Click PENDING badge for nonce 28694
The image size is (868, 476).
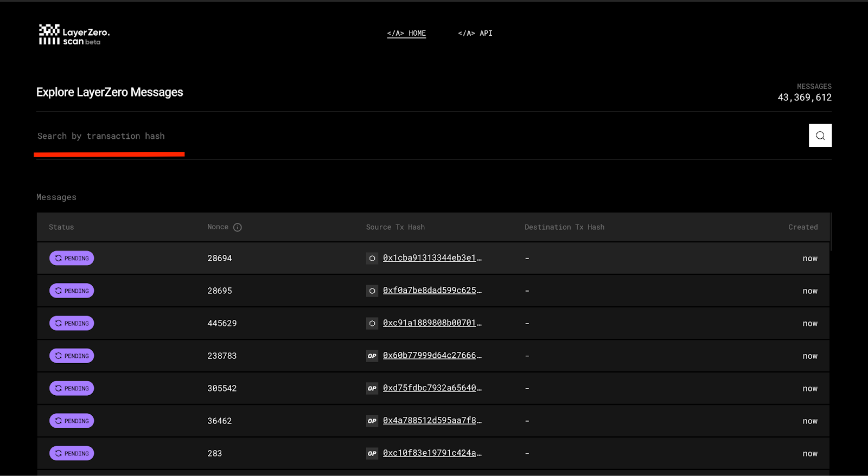(x=72, y=258)
